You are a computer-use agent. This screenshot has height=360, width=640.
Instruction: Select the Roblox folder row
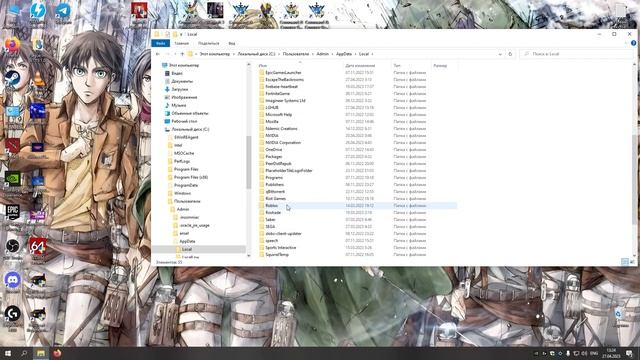tap(358, 206)
